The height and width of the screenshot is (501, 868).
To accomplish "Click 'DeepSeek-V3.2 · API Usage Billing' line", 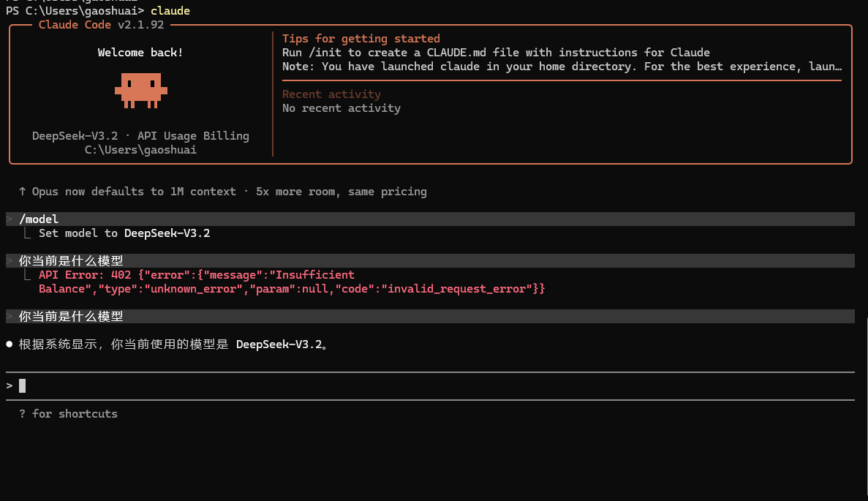I will click(x=140, y=135).
